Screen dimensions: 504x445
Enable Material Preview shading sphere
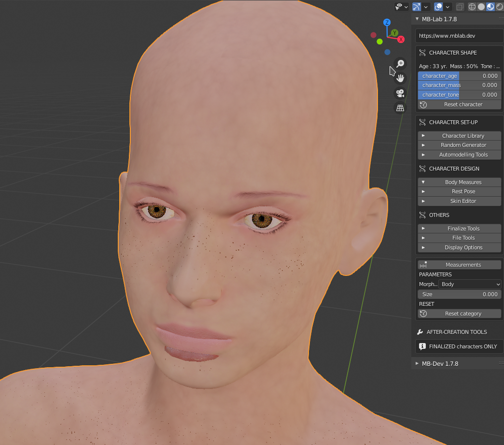pos(490,7)
